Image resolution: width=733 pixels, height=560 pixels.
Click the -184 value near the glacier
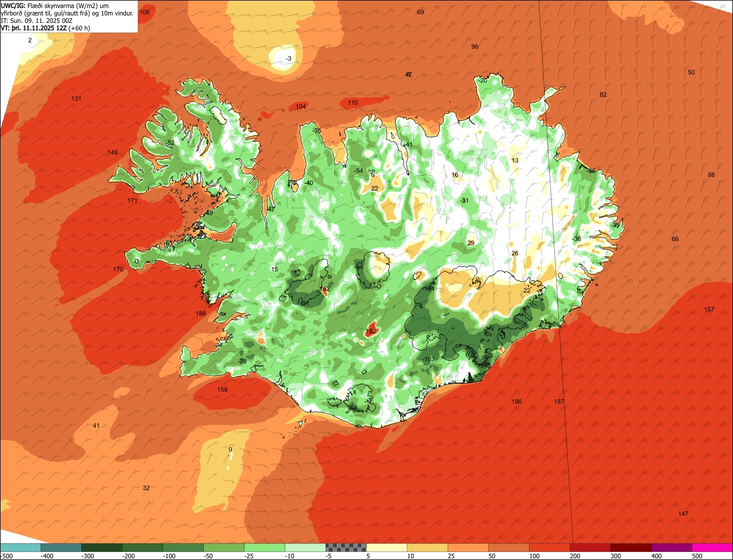click(428, 289)
